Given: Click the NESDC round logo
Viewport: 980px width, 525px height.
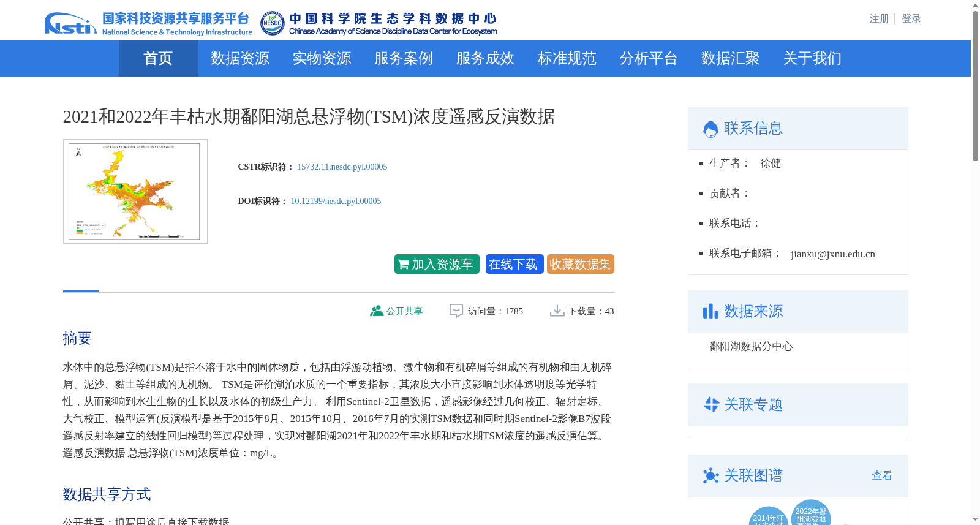Looking at the screenshot, I should pyautogui.click(x=273, y=23).
